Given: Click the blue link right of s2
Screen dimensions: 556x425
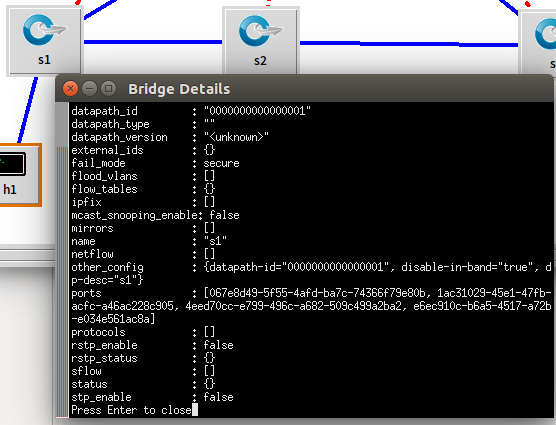Looking at the screenshot, I should (409, 44).
